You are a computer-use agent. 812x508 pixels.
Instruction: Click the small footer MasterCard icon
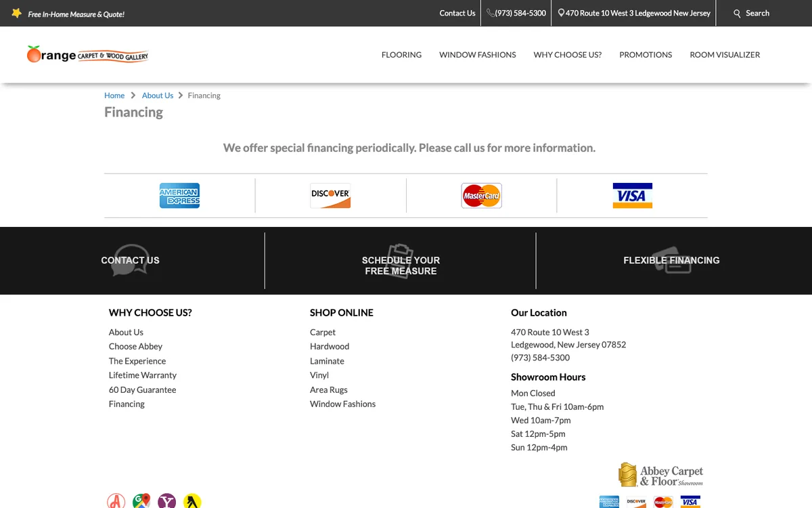[x=663, y=502]
